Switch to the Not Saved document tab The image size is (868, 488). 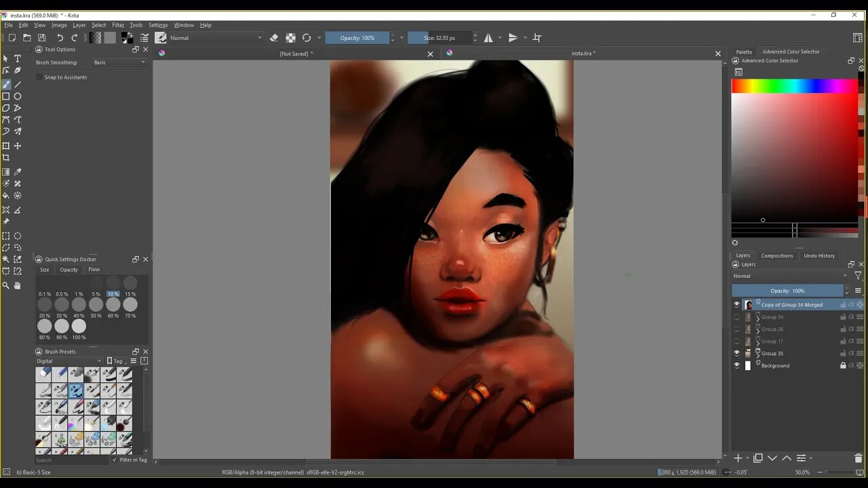click(296, 54)
